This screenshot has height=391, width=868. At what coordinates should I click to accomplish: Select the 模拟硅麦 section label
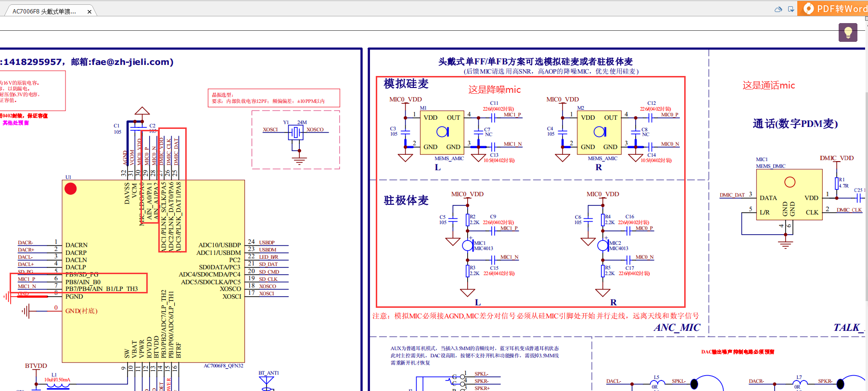pos(406,84)
